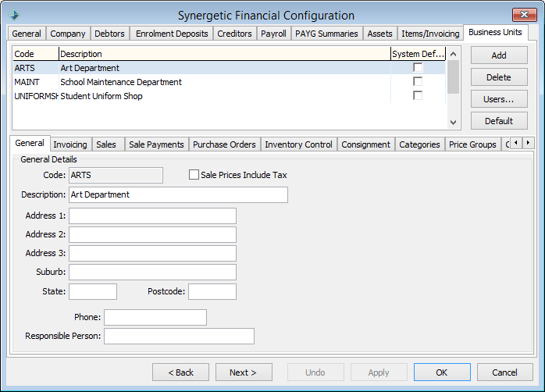Click the System Def... column header
545x392 pixels.
coord(419,54)
